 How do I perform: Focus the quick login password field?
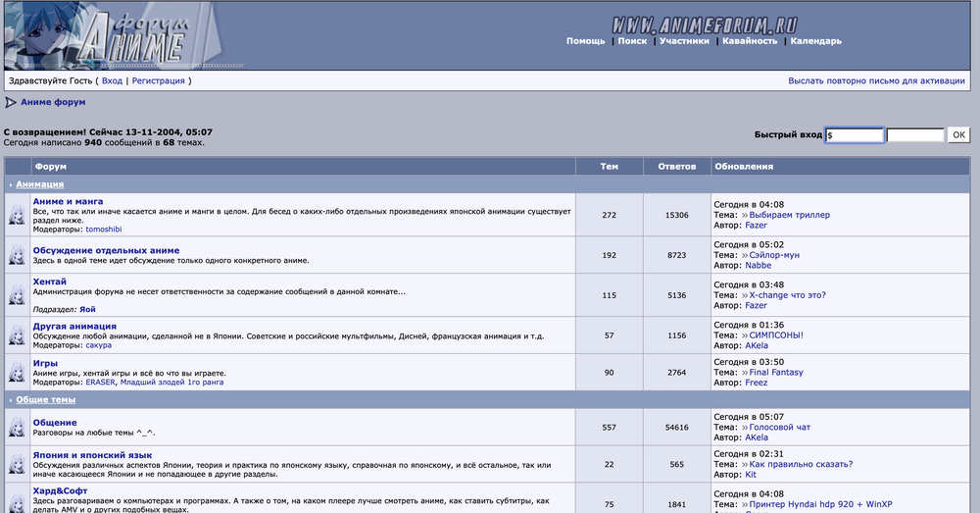pyautogui.click(x=915, y=134)
